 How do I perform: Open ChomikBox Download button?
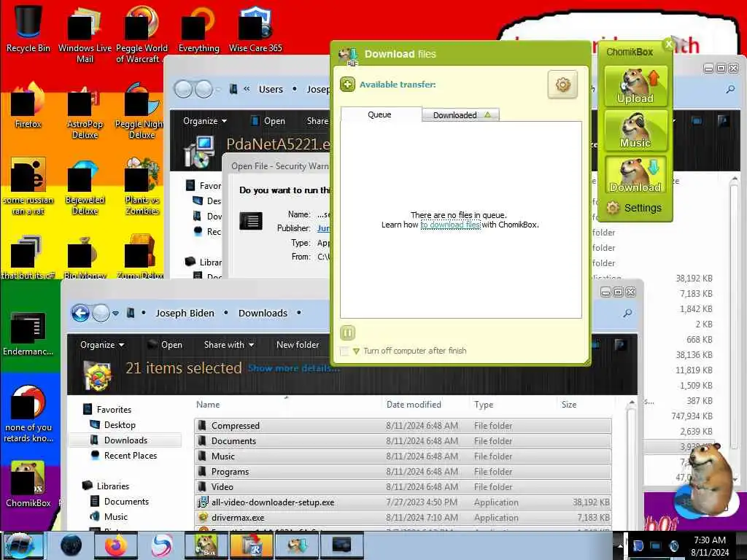(x=635, y=174)
